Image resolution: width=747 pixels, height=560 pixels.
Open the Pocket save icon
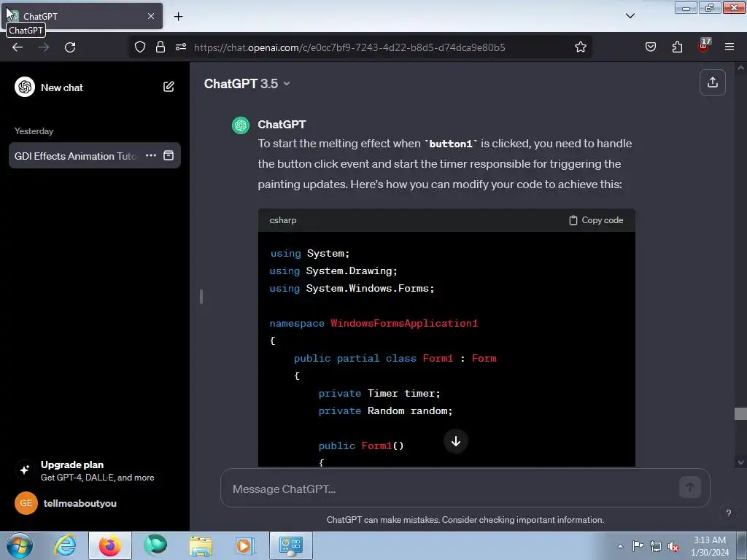pos(650,47)
